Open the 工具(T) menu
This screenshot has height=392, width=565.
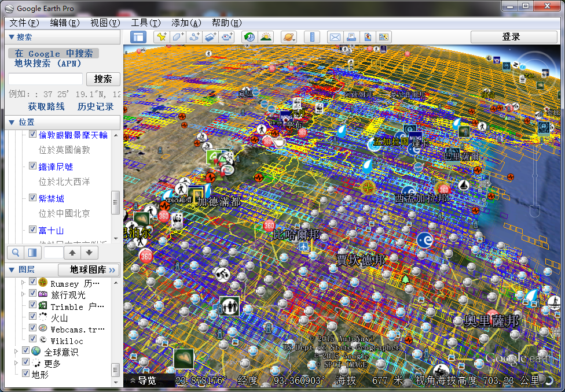pyautogui.click(x=145, y=23)
